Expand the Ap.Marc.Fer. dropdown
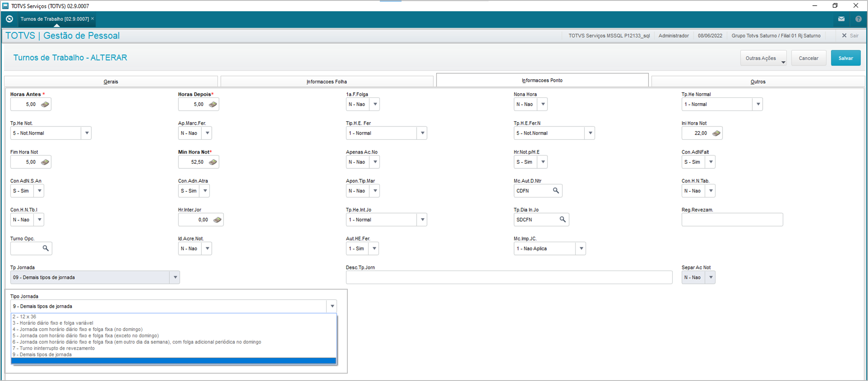This screenshot has width=868, height=381. 207,133
